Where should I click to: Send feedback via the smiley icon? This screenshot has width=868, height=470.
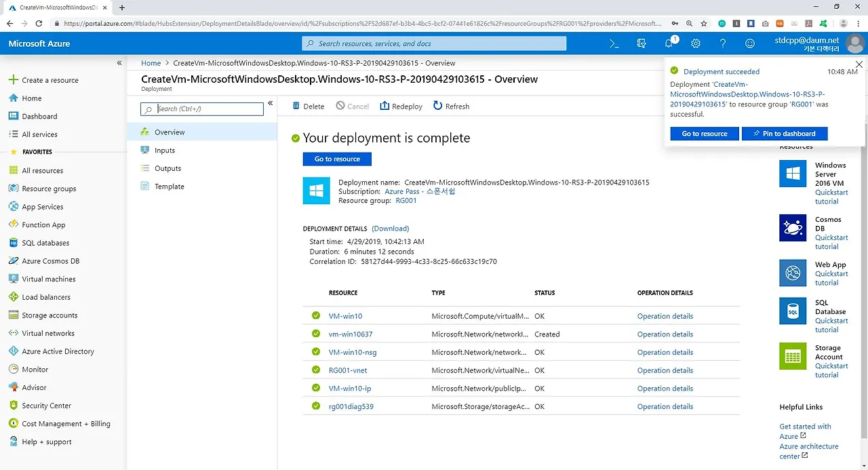coord(750,43)
